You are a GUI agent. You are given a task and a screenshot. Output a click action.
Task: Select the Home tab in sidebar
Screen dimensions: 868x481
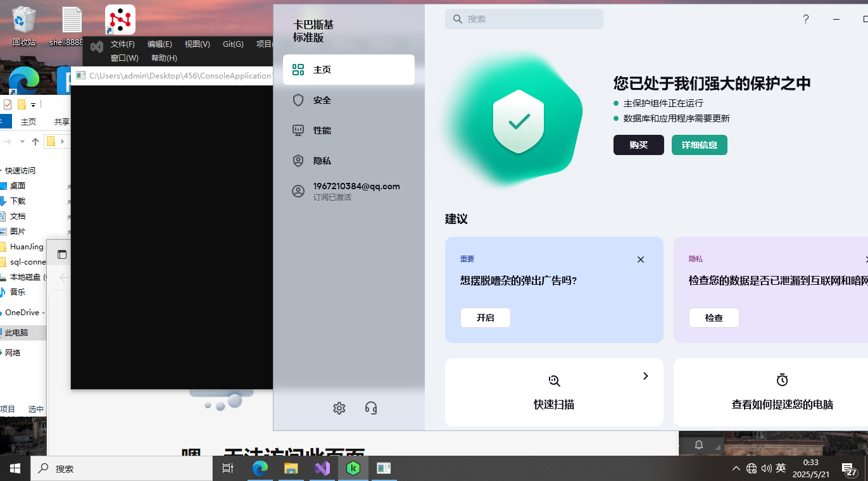348,70
